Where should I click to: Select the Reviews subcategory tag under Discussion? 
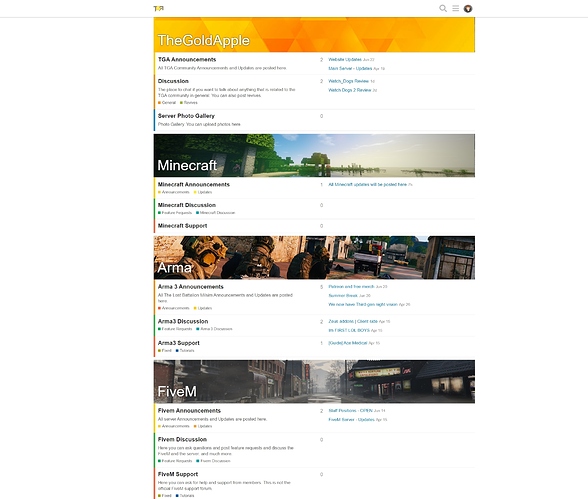189,102
